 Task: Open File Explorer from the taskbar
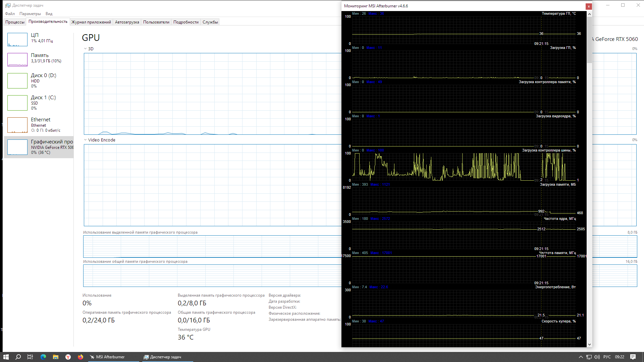[56, 357]
